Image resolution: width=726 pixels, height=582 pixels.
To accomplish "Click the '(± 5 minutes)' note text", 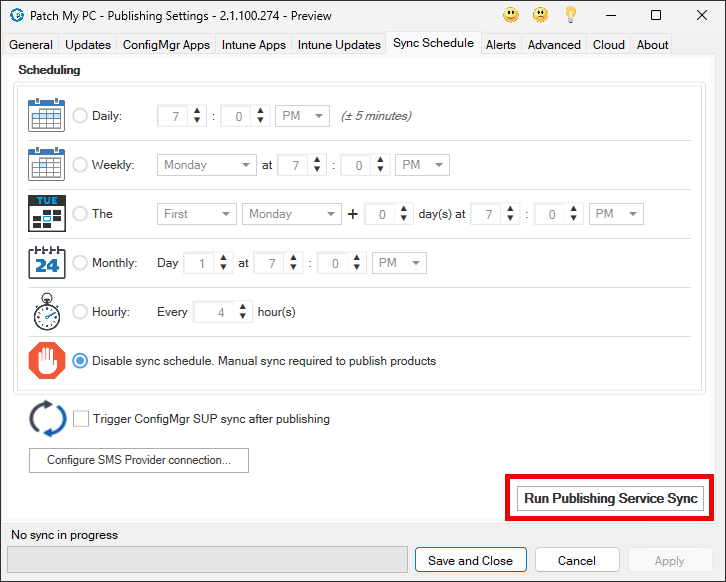I will click(x=376, y=116).
